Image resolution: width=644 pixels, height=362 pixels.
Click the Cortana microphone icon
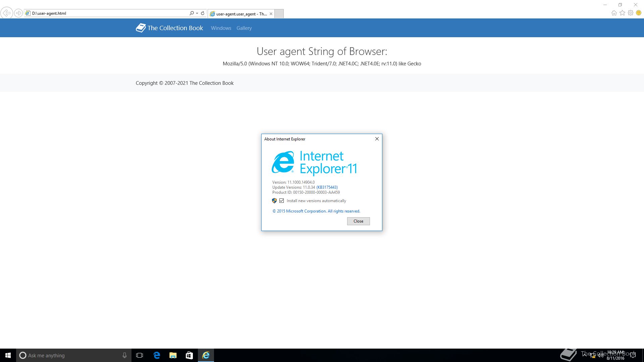point(124,355)
